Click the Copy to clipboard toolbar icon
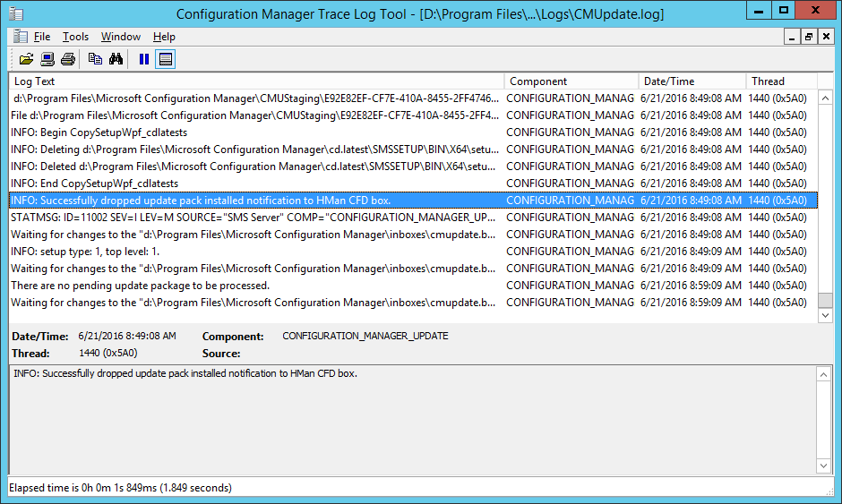Screen dimensions: 842x504 pos(95,59)
